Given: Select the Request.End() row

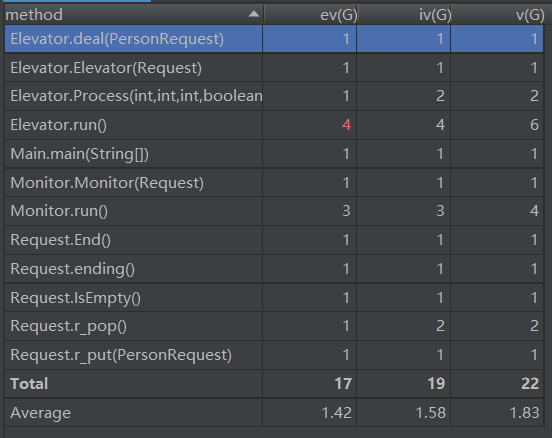Looking at the screenshot, I should (274, 240).
